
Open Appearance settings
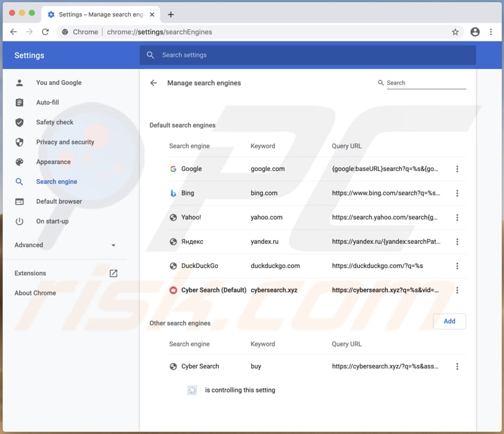pyautogui.click(x=54, y=161)
